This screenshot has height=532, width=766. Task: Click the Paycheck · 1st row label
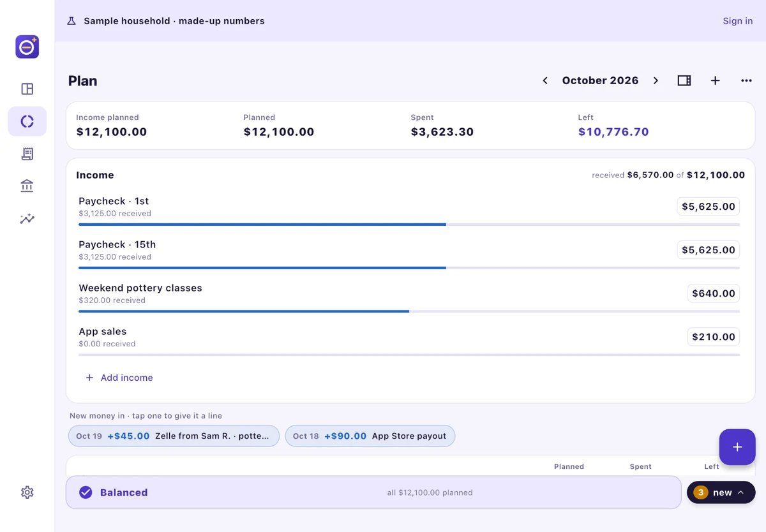114,201
